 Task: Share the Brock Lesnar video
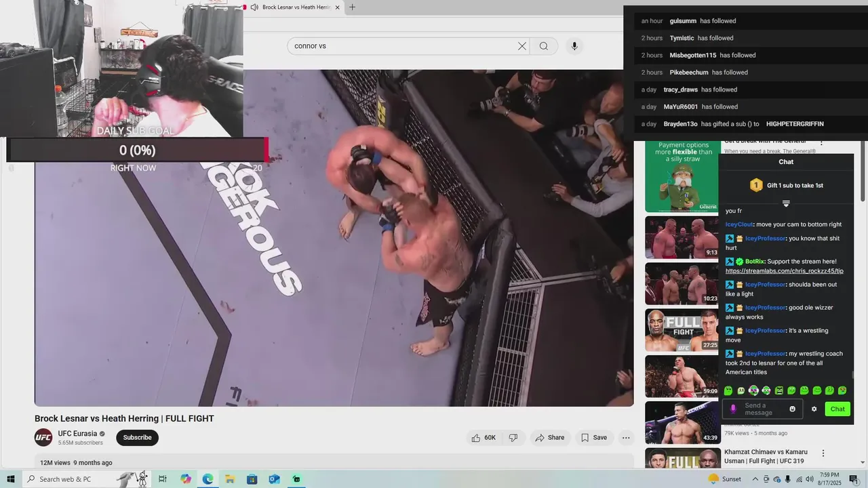[549, 438]
